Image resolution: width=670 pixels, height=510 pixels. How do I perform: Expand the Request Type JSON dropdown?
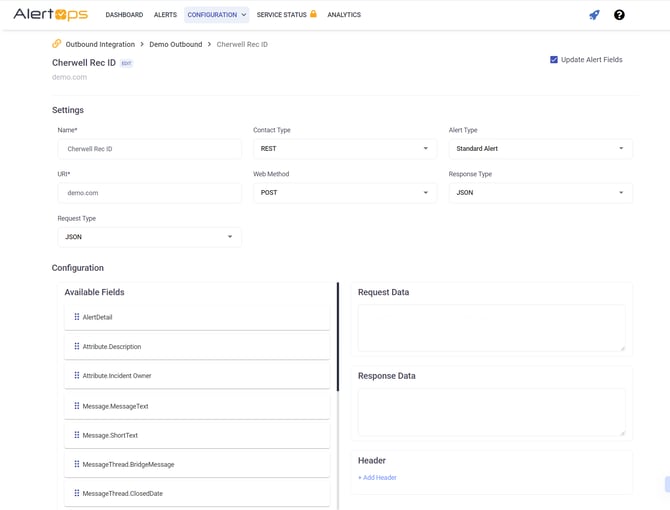(150, 237)
